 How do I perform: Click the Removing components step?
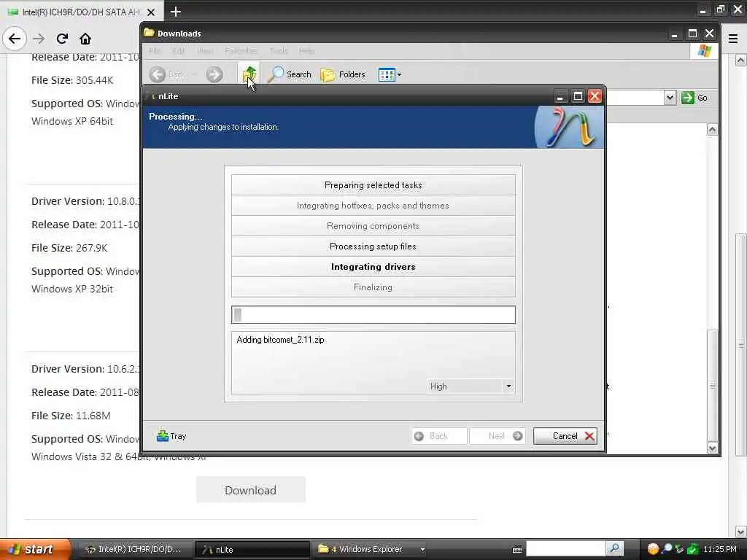[373, 226]
